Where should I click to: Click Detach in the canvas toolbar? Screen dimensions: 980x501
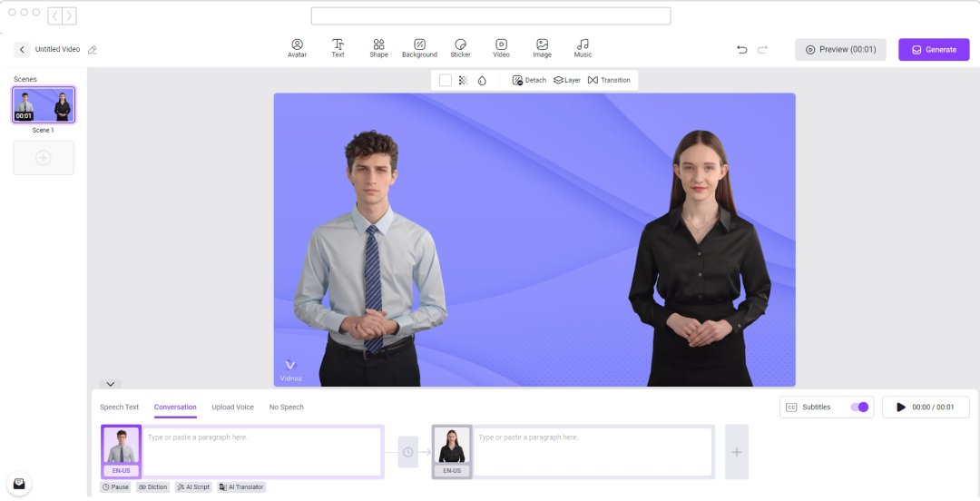click(529, 80)
